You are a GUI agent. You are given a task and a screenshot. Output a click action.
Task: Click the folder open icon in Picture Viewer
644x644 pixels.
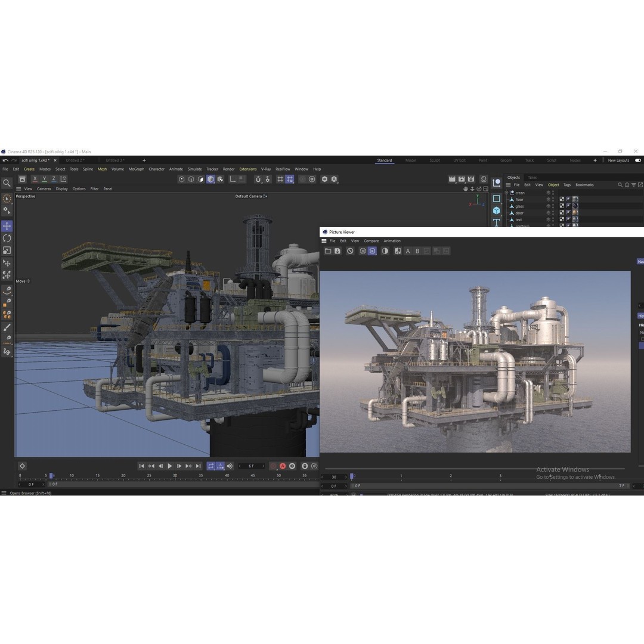click(327, 250)
